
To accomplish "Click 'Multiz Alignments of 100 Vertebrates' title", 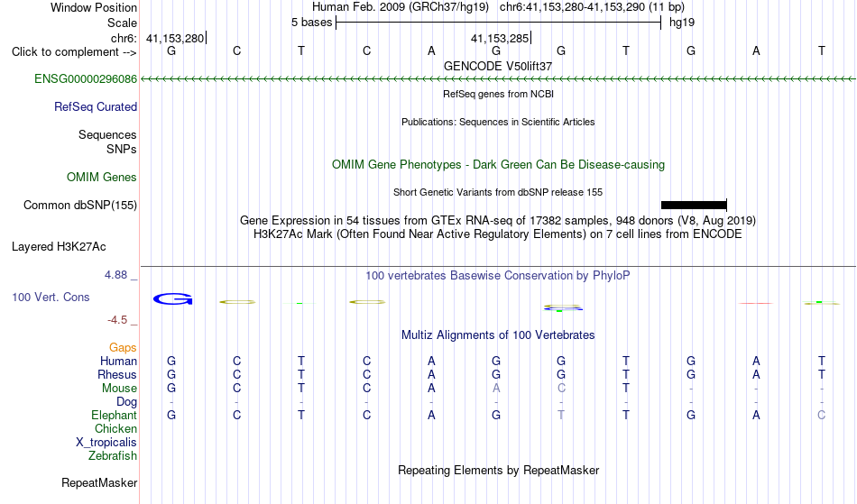I will tap(498, 334).
